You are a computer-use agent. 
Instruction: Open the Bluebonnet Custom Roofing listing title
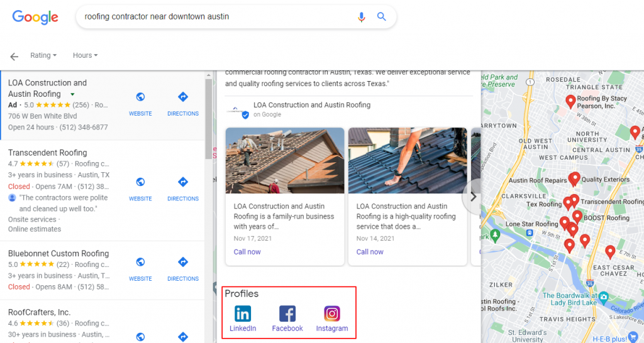[58, 254]
